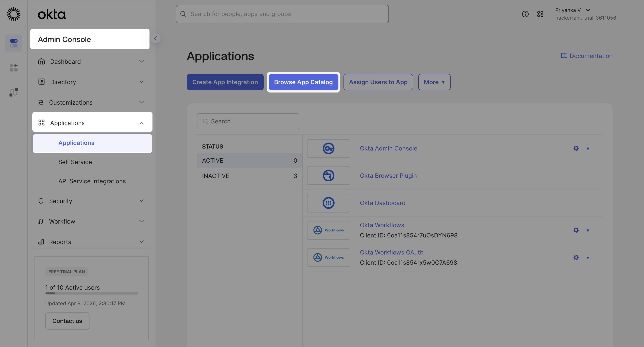Viewport: 644px width, 347px height.
Task: Open the workflows connector icon in left rail
Action: click(13, 92)
